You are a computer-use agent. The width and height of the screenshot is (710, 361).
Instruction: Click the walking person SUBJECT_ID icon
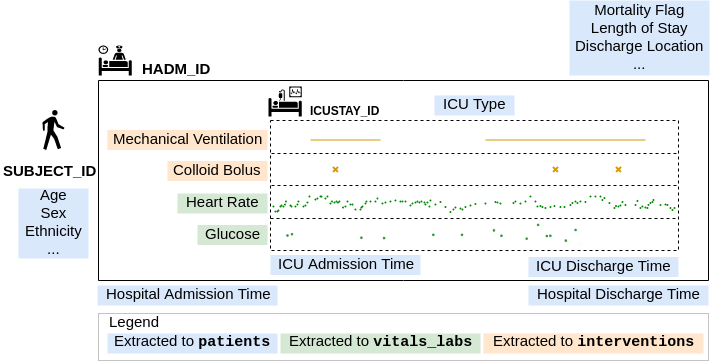click(x=53, y=130)
